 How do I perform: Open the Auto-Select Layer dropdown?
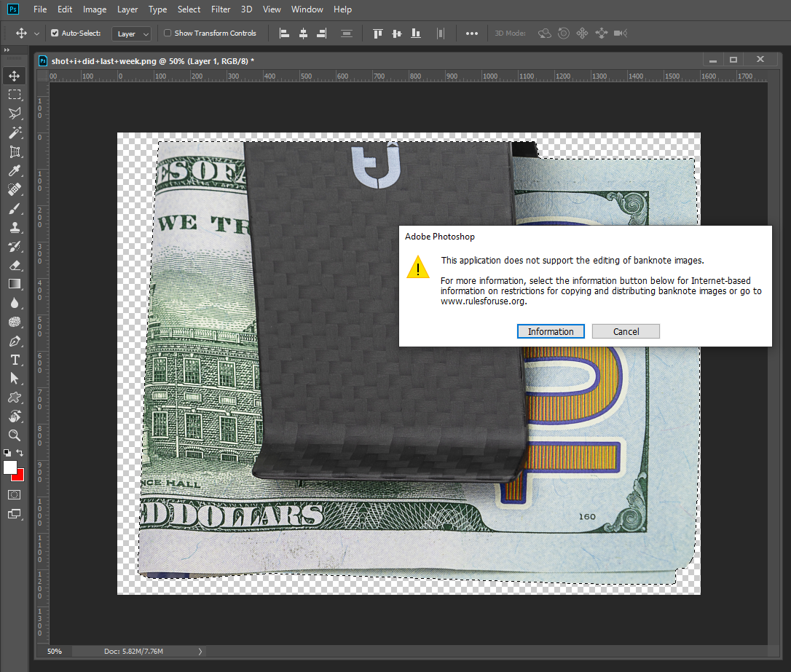pos(131,33)
